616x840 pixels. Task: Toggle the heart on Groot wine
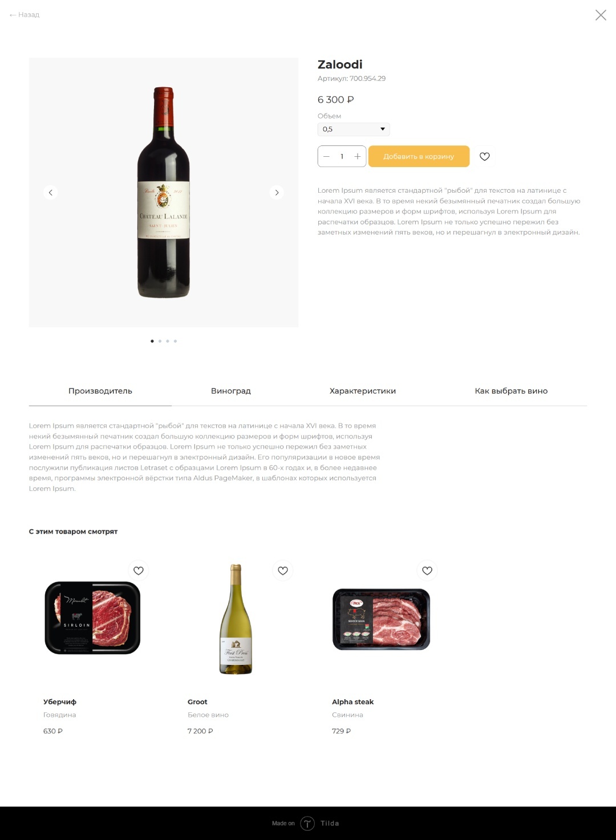click(283, 570)
